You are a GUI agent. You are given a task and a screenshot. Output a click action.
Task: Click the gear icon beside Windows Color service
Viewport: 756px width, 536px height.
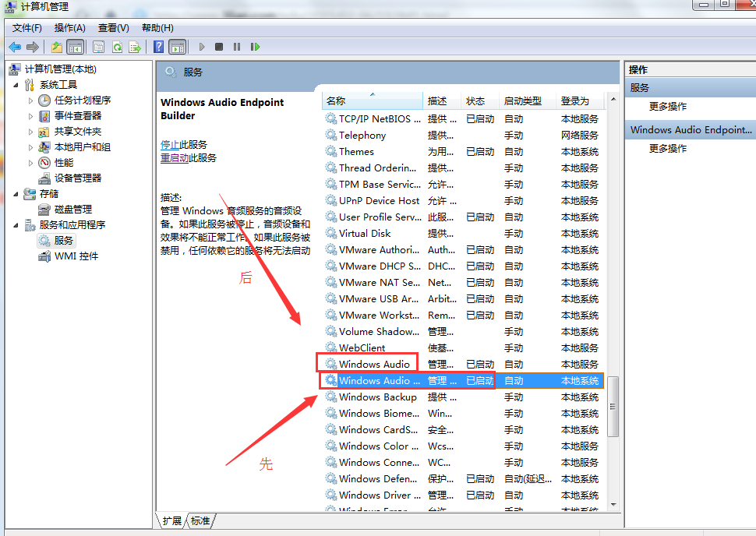330,446
